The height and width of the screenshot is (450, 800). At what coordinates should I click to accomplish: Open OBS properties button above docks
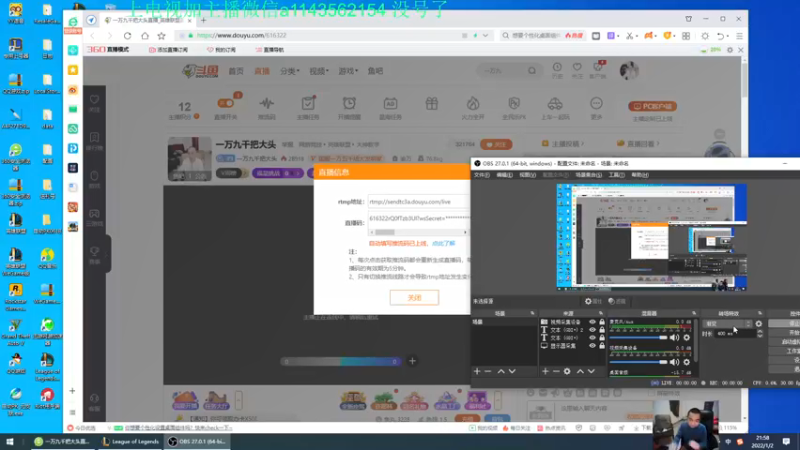(593, 302)
